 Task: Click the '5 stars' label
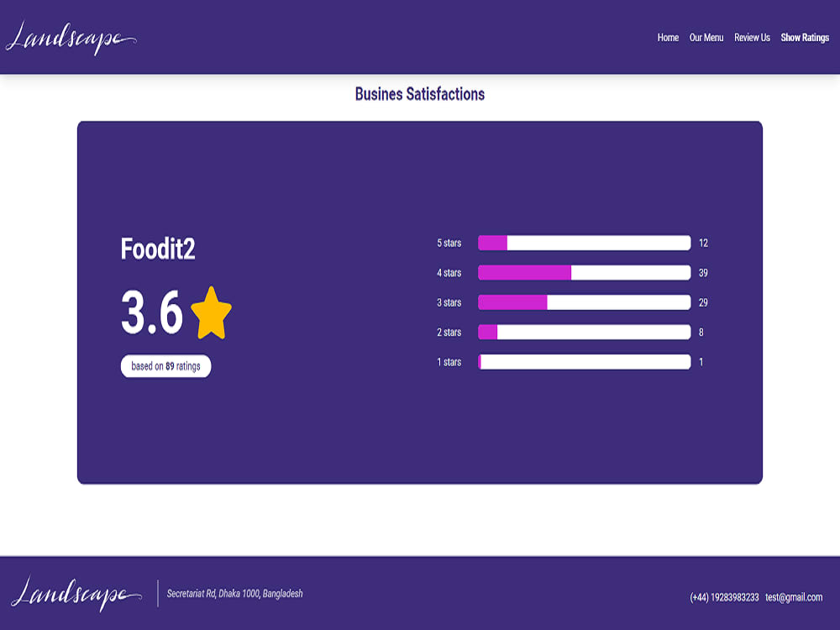tap(449, 244)
